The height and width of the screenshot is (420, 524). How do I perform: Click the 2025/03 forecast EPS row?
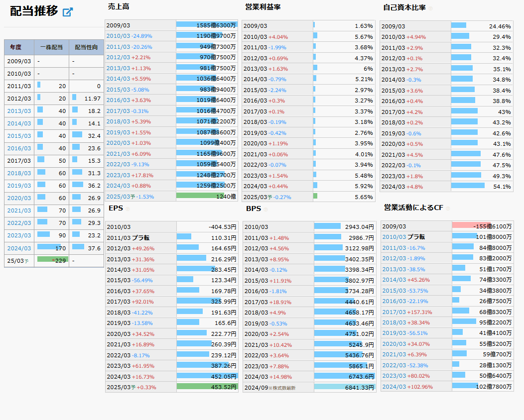coord(171,387)
